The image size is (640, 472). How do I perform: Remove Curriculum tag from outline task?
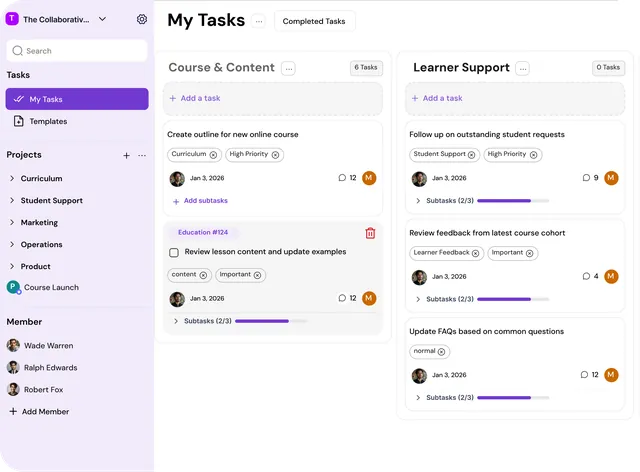coord(213,155)
